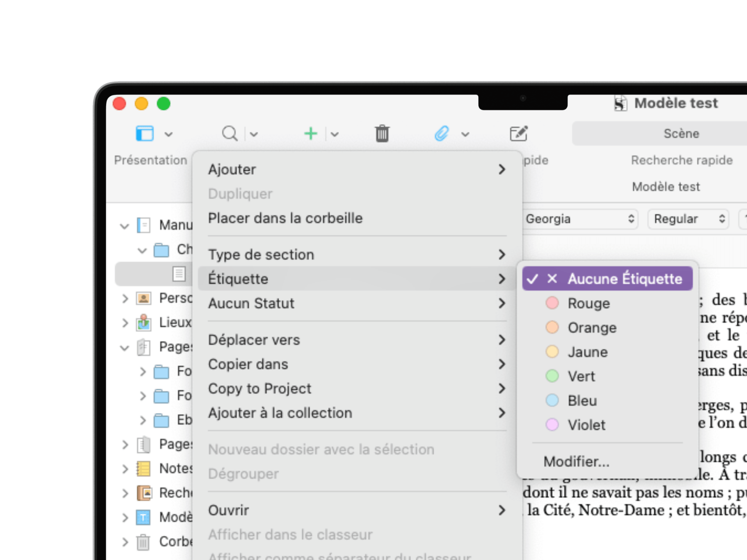This screenshot has height=560, width=747.
Task: Click the compose note icon
Action: click(x=518, y=133)
